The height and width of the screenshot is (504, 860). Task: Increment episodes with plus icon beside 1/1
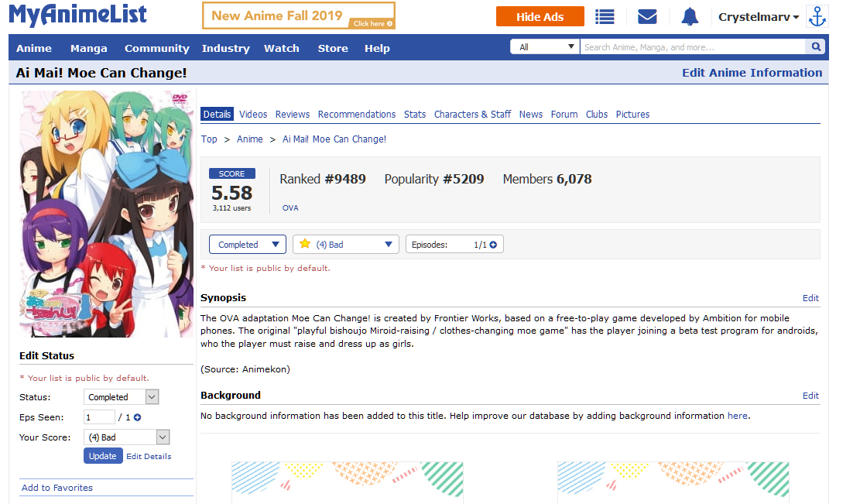[x=493, y=245]
